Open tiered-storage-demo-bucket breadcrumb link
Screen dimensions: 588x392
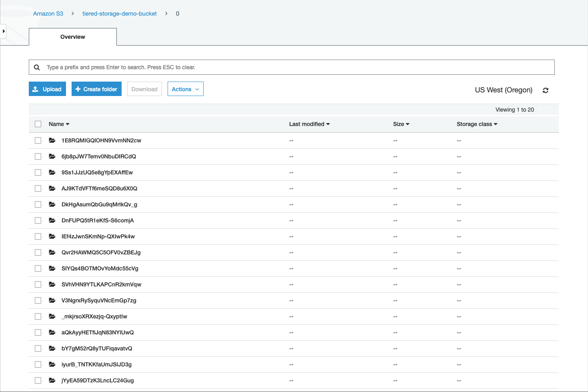tap(120, 14)
